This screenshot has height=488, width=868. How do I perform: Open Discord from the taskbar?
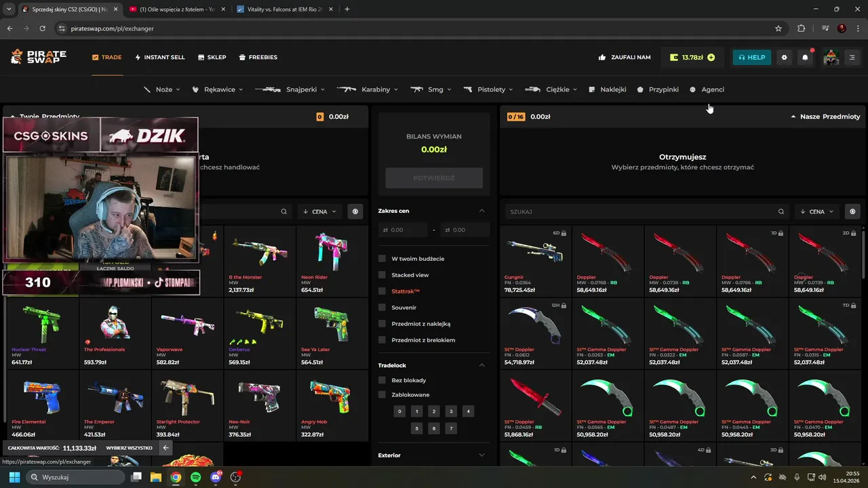pos(216,477)
